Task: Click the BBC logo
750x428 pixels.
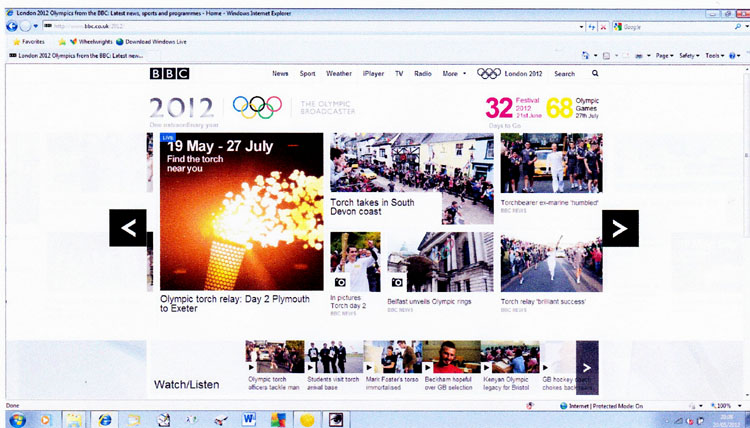Action: tap(169, 74)
